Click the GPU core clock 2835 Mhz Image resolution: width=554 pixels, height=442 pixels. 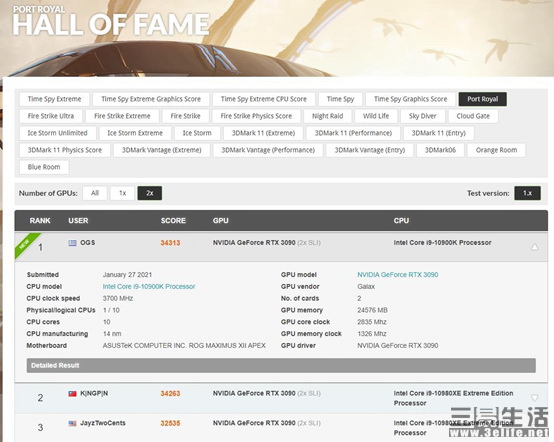coord(372,322)
